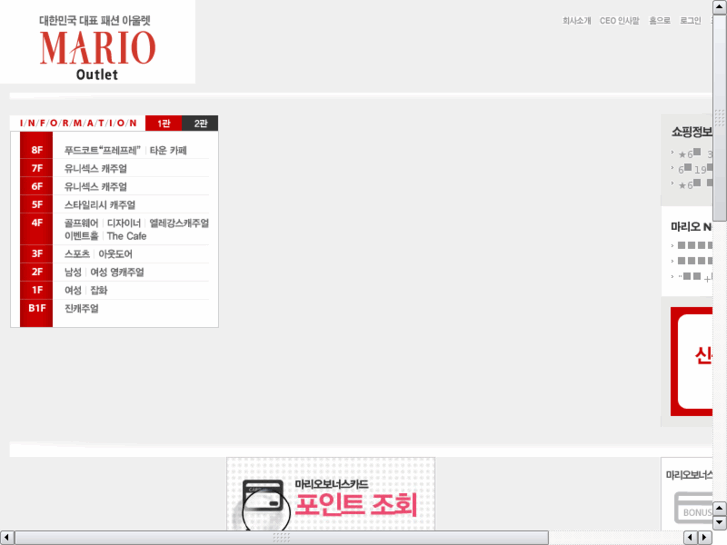Open 여성 on 1F
The image size is (727, 545).
(73, 290)
